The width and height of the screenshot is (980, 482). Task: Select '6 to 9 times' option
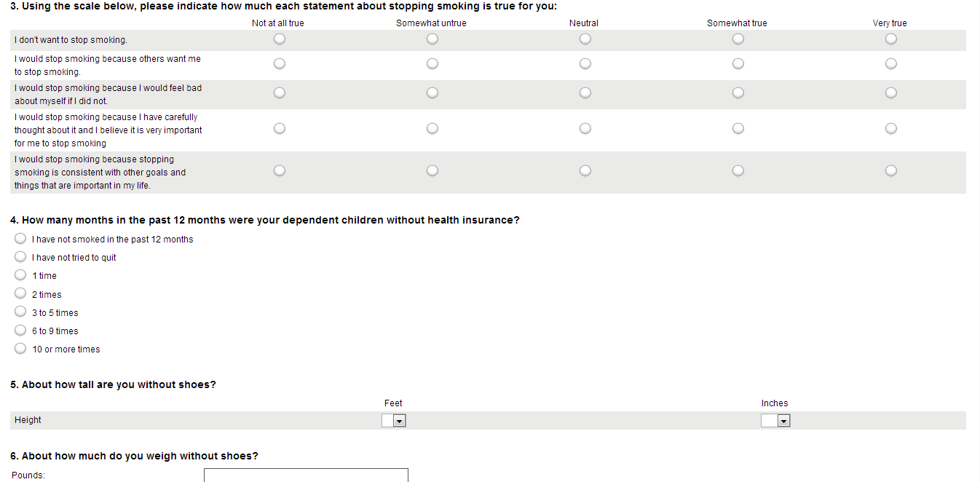tap(20, 331)
